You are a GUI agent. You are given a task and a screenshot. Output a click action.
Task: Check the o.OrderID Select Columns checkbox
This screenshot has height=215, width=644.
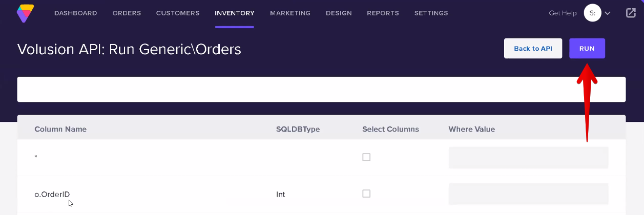coord(366,193)
